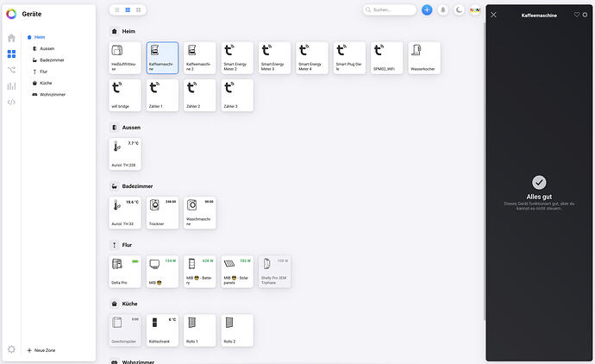Open the SPM02_WiFi device tile
Screen dimensions: 595x364
[387, 58]
